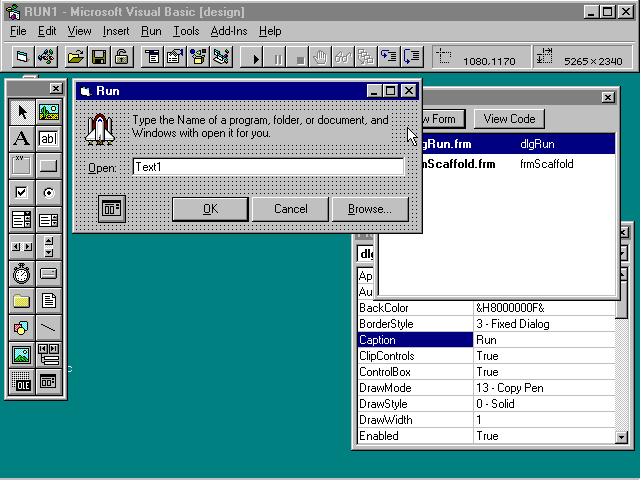Pick the PictureBox control tool
The height and width of the screenshot is (480, 640).
click(x=48, y=112)
